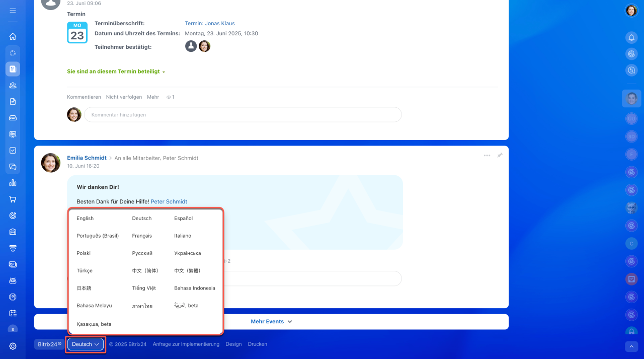Click the Peter Schmidt mention link
This screenshot has height=359, width=644.
click(x=169, y=201)
